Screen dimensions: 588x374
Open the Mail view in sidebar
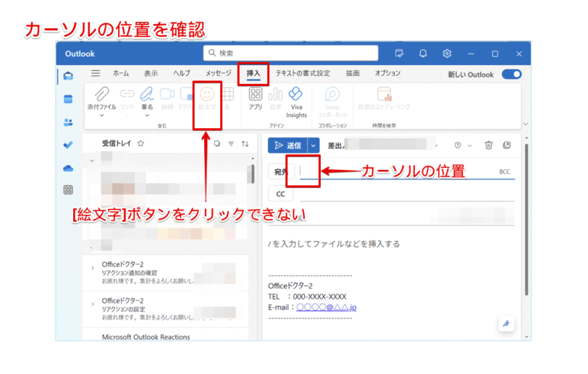point(68,76)
